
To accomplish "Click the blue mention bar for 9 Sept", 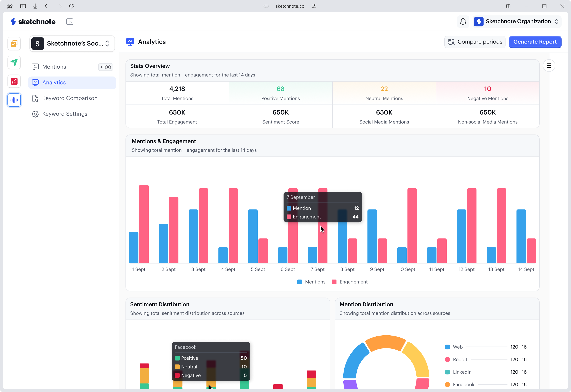I will (x=372, y=236).
